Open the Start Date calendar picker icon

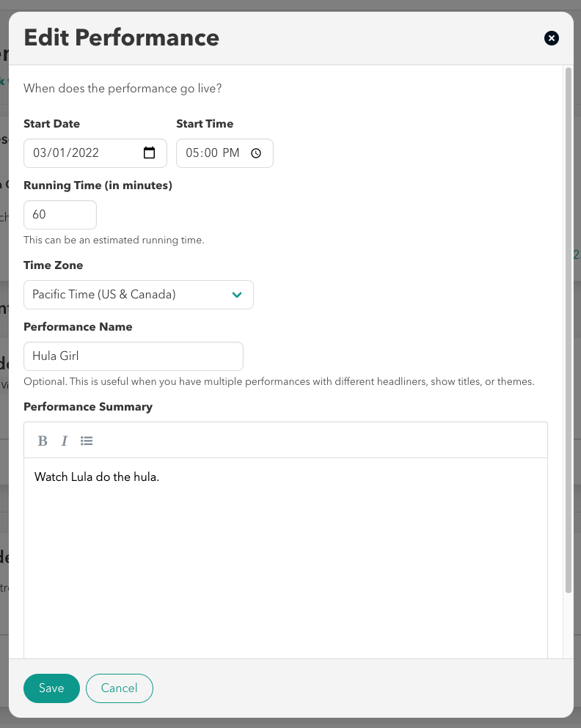[149, 152]
